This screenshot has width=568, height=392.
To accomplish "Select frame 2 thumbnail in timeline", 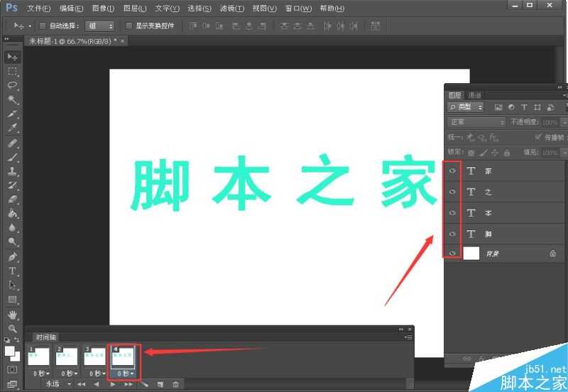I will coord(67,356).
